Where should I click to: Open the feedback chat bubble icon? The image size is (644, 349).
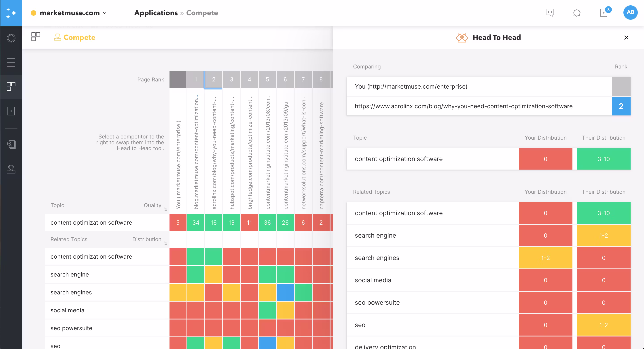point(550,13)
